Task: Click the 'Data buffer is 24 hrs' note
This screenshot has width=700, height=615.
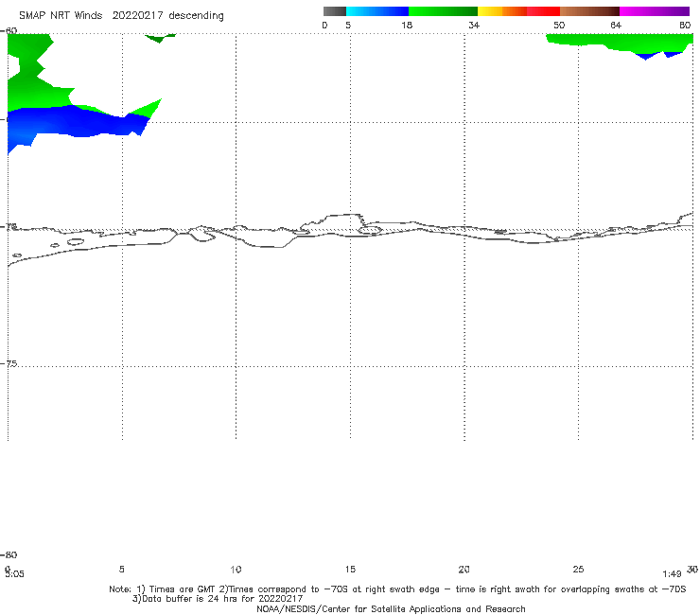Action: coord(218,599)
